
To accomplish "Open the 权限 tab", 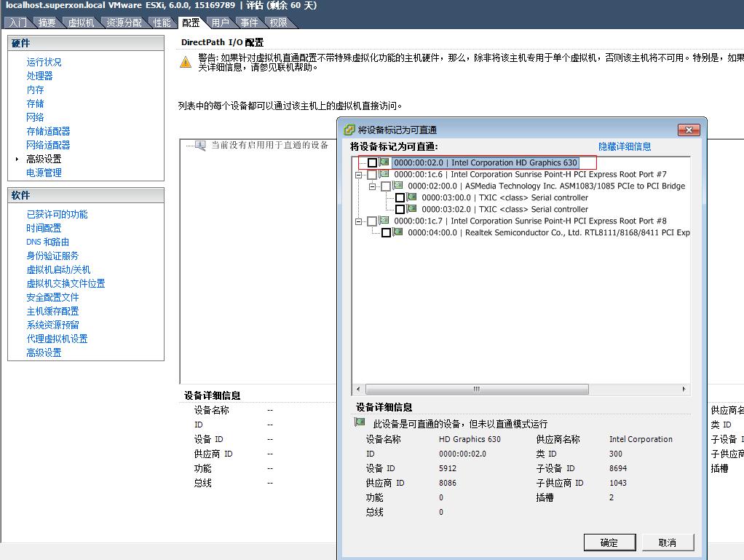I will 278,23.
